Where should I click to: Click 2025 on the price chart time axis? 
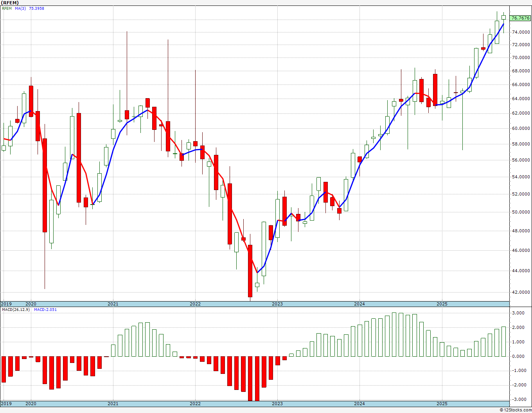pyautogui.click(x=442, y=304)
